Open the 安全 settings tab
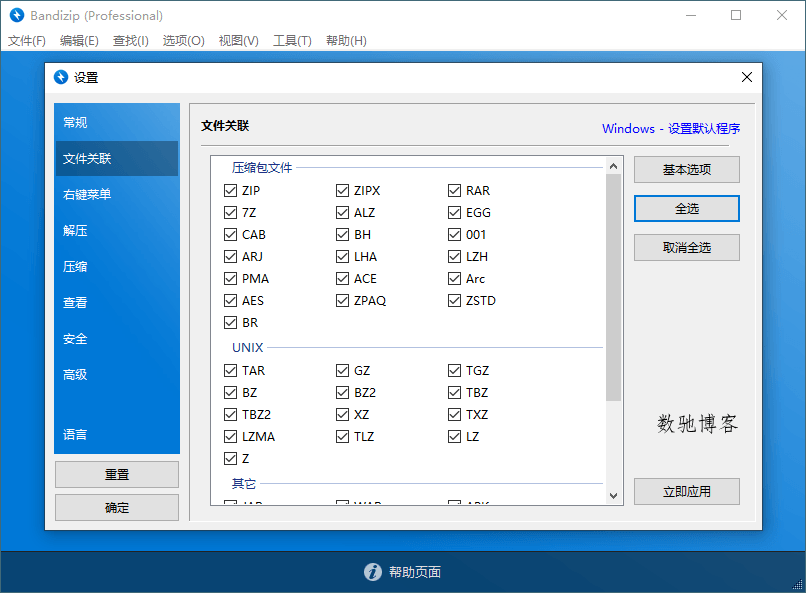 [x=117, y=339]
